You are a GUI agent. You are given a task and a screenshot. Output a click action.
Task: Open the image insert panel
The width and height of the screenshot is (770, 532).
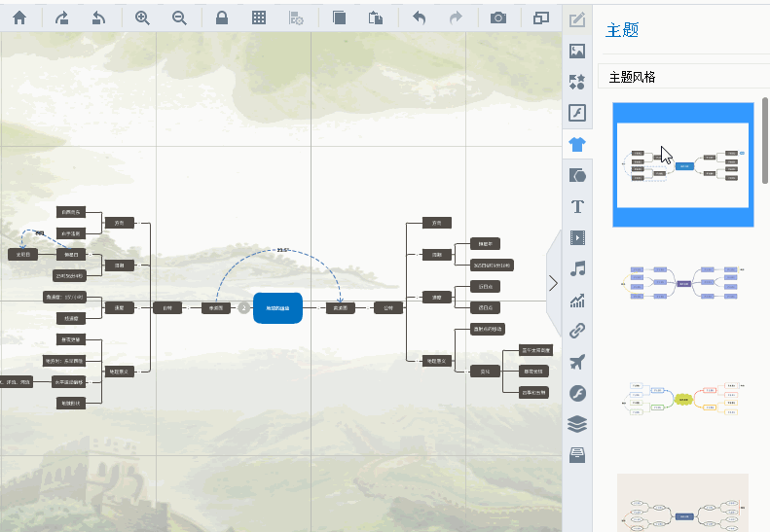pos(577,51)
